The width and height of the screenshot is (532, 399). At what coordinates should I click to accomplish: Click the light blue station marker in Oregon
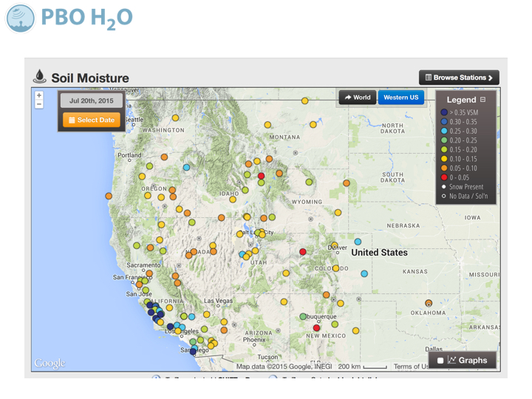[x=186, y=167]
